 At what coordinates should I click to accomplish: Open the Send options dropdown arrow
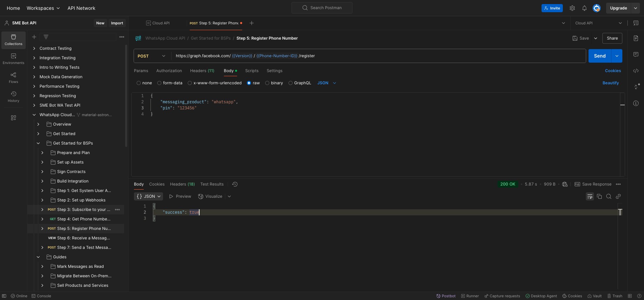point(617,56)
